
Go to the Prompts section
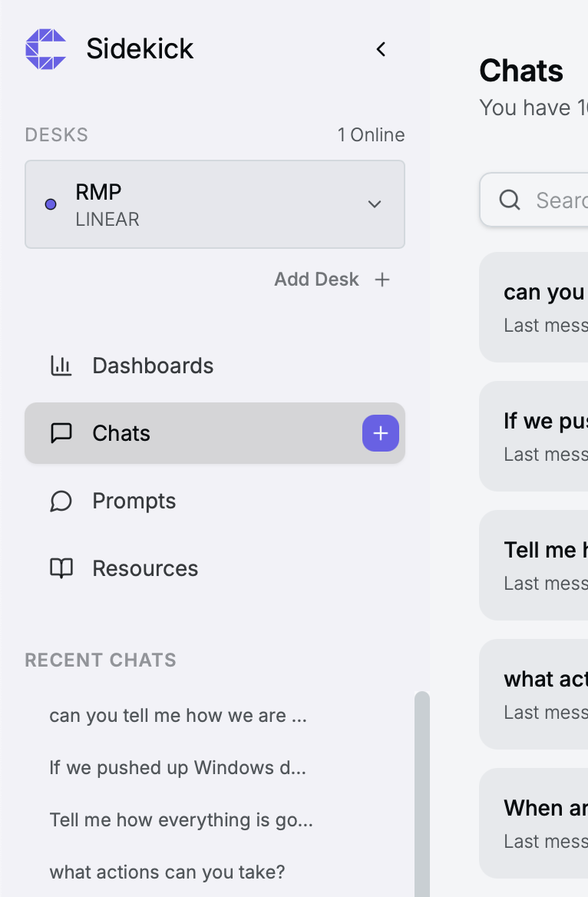coord(134,501)
